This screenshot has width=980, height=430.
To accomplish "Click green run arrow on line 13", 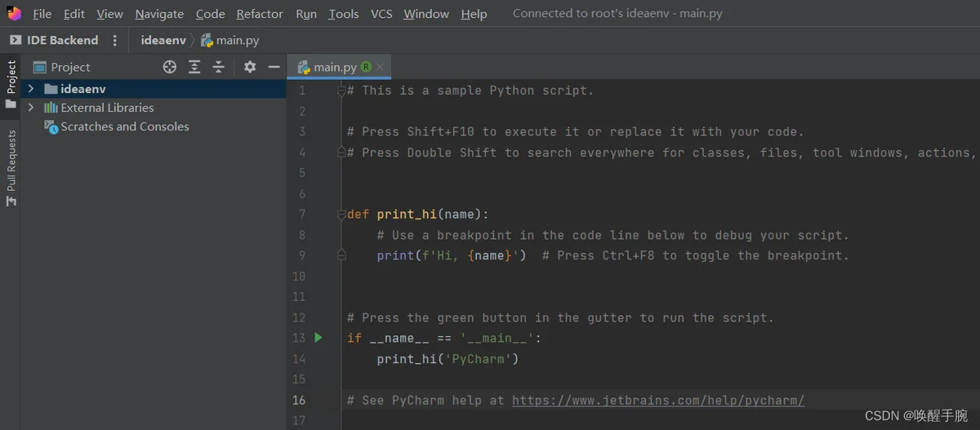I will pyautogui.click(x=318, y=338).
